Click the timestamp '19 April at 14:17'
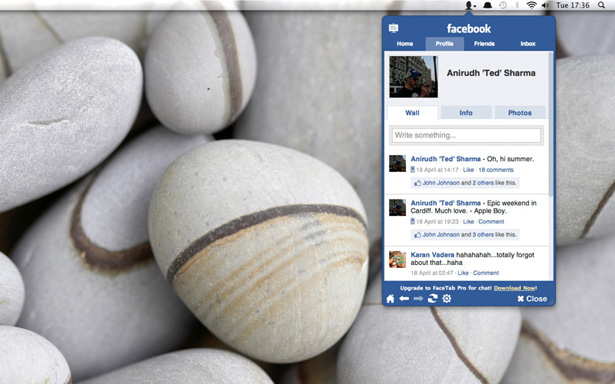The width and height of the screenshot is (615, 384). click(437, 170)
